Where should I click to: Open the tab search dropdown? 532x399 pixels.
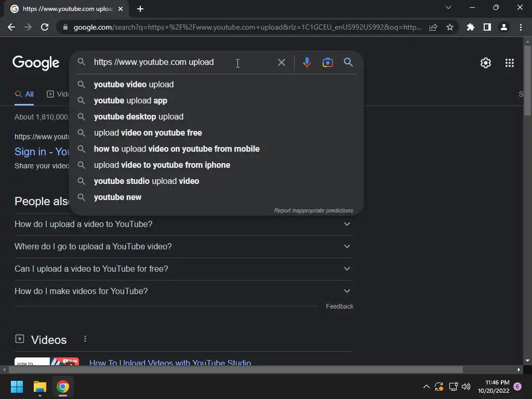(448, 7)
